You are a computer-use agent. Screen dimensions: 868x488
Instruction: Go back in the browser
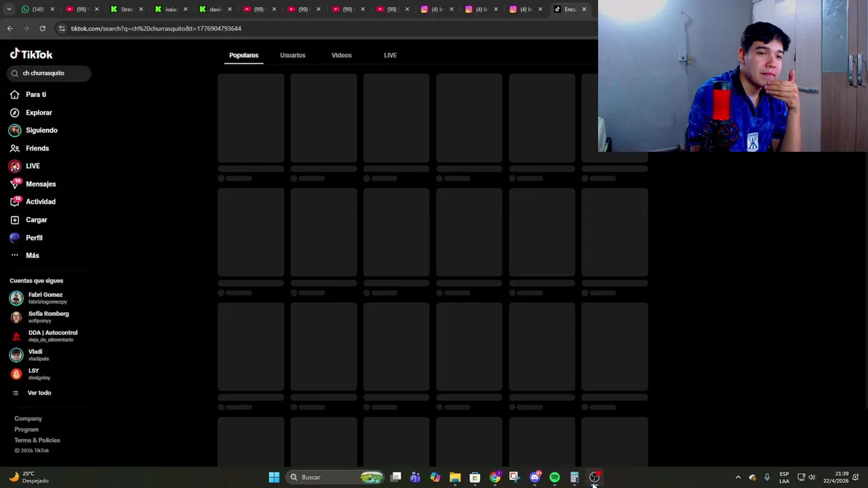coord(9,28)
